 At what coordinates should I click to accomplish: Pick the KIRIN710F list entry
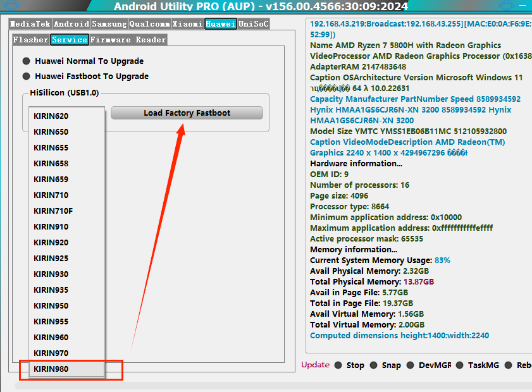(67, 211)
